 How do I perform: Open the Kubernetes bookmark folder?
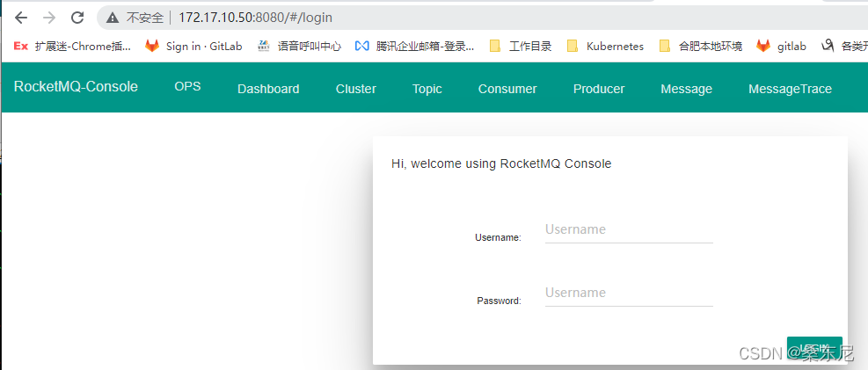[x=606, y=47]
